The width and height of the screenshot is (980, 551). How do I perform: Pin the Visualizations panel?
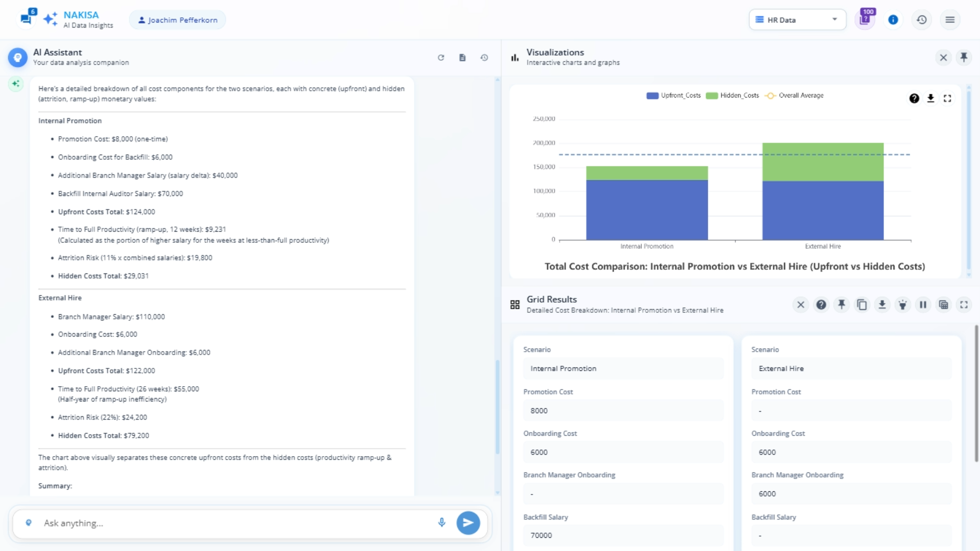pyautogui.click(x=964, y=58)
